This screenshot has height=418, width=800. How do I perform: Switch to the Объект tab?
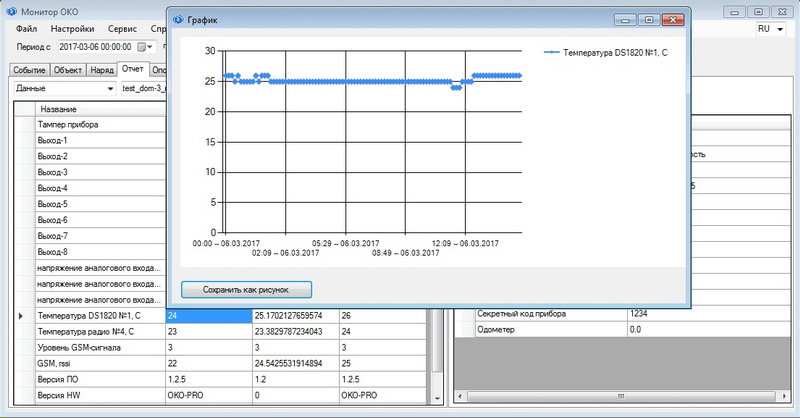[68, 70]
